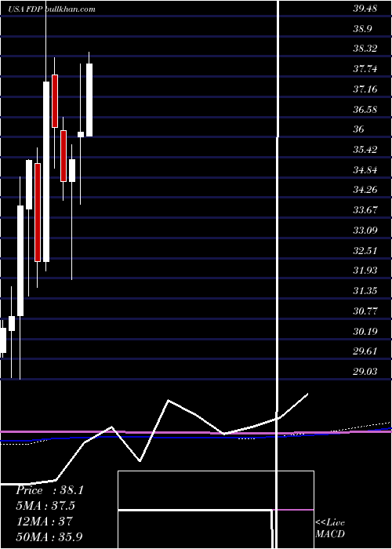Click the Price : 38.1 readout
392x549 pixels.
pos(49,490)
